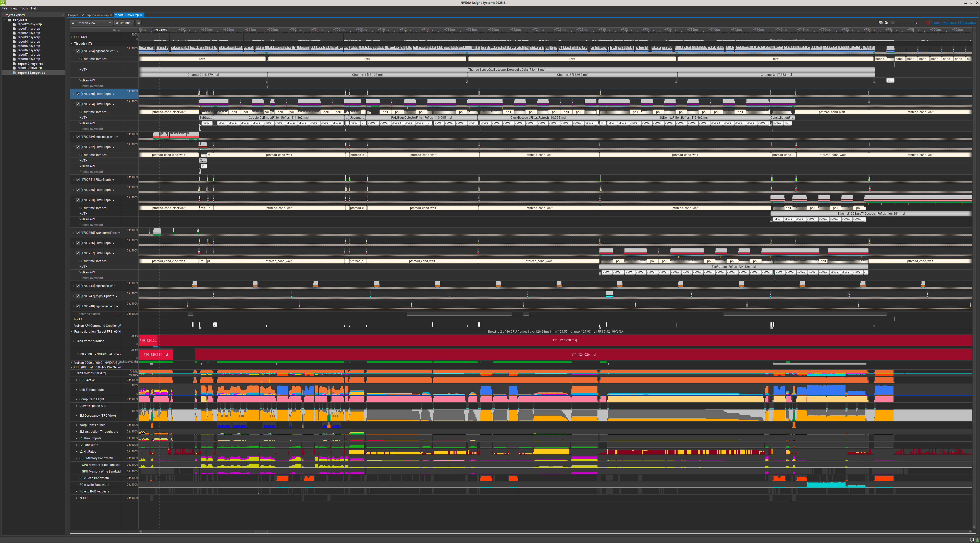Toggle the [1700765] WaveformThread checkbox
Screen dimensions: 980x543
[78, 233]
